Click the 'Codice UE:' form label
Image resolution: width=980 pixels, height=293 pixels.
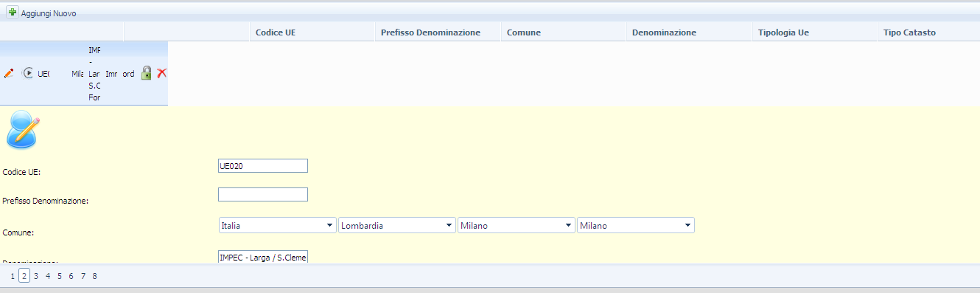click(x=22, y=172)
